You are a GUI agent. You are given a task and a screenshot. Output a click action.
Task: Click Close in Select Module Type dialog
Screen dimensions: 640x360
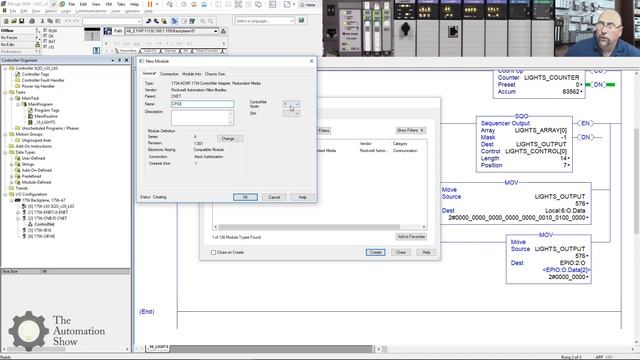pyautogui.click(x=401, y=252)
